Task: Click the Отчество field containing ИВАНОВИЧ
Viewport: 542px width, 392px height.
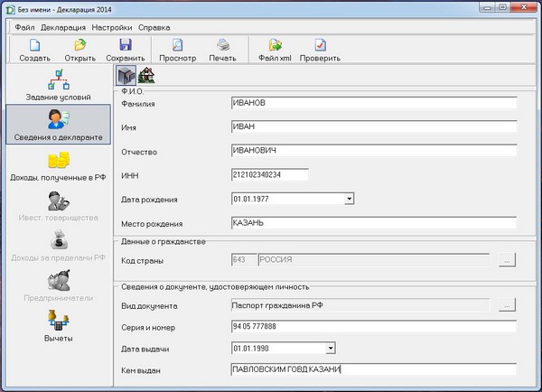Action: pos(374,150)
